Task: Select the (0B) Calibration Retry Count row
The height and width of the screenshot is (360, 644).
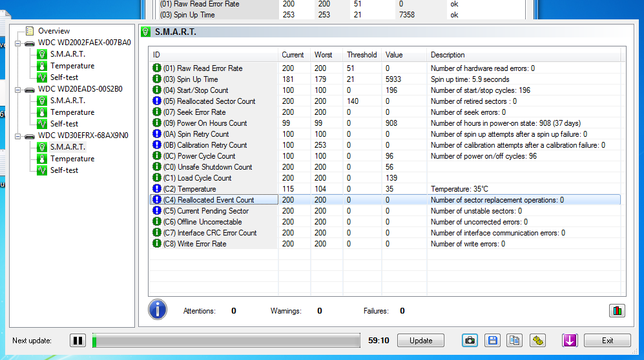Action: [x=385, y=145]
